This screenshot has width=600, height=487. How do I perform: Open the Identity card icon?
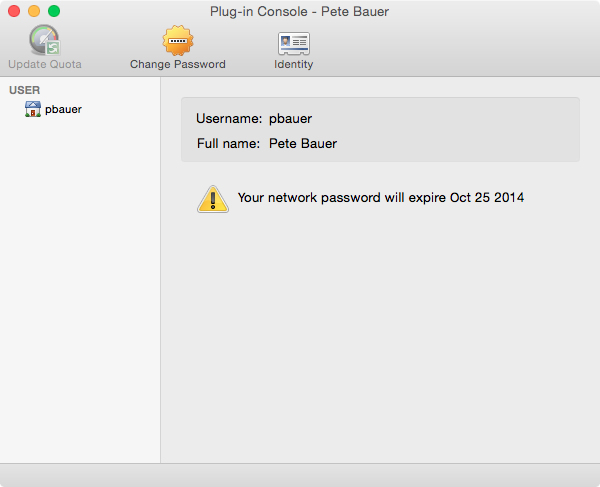pyautogui.click(x=293, y=43)
